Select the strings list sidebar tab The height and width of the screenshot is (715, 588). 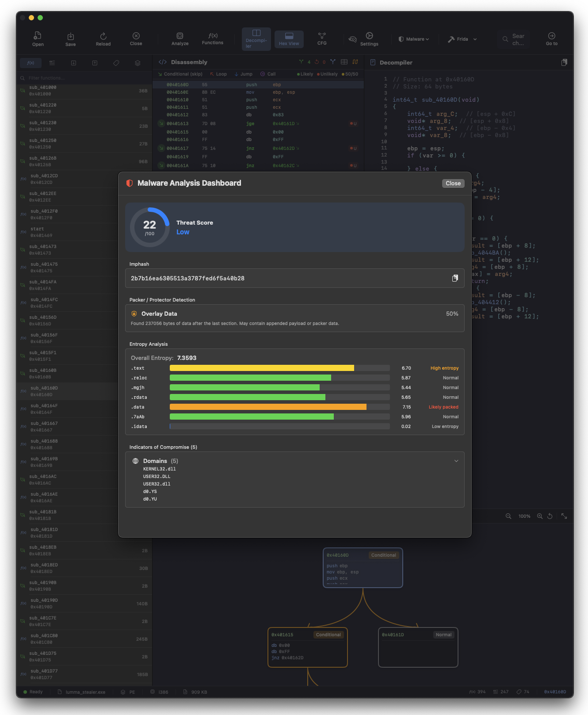tap(52, 63)
